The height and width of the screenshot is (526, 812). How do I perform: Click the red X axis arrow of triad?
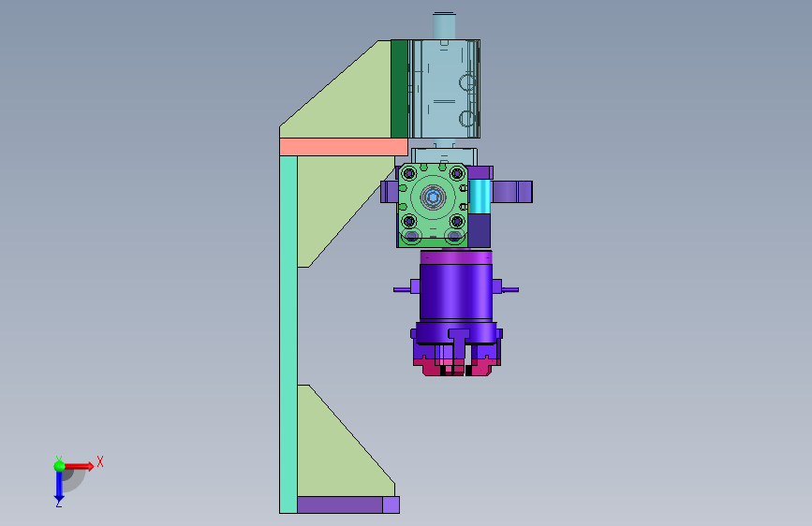click(x=79, y=466)
